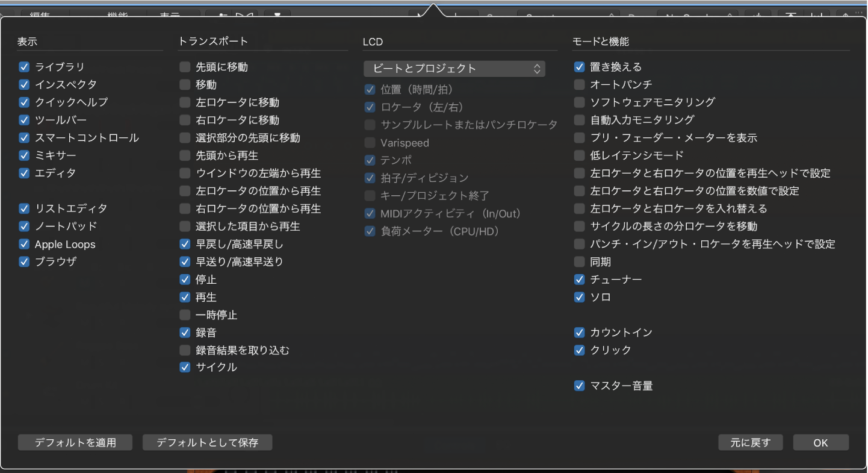Enable the 左ロケータに移動 checkbox
The image size is (868, 473).
[x=185, y=102]
